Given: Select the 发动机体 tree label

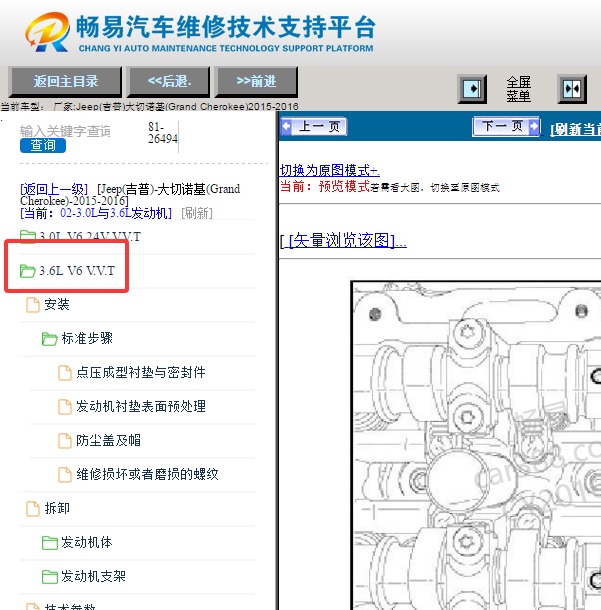Looking at the screenshot, I should coord(87,542).
